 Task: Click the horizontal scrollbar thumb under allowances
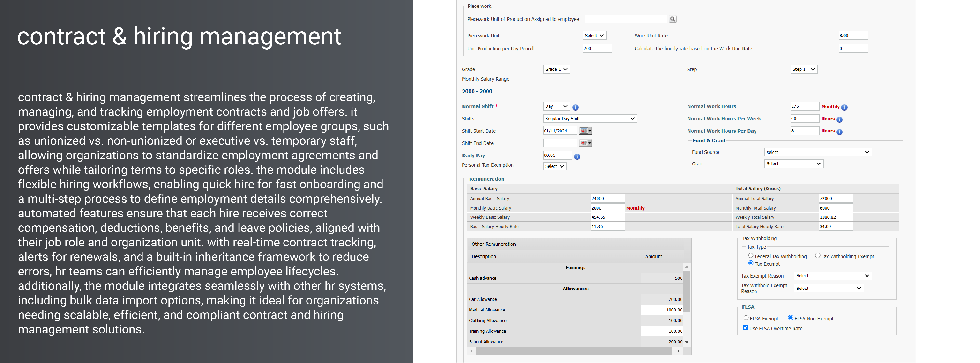coord(574,351)
